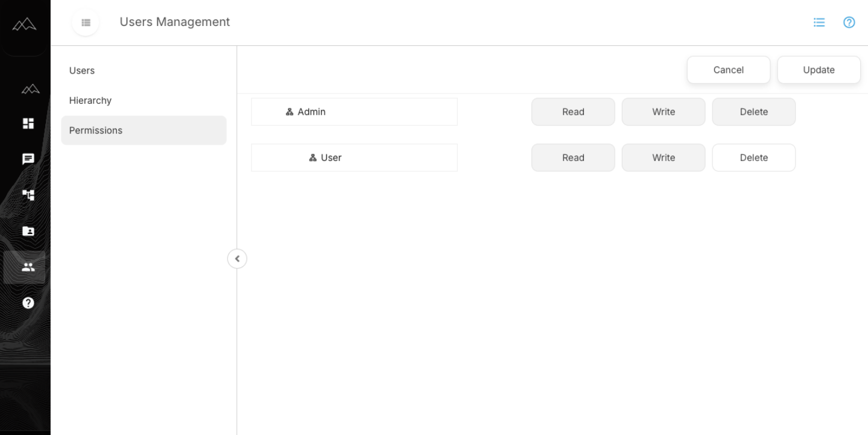
Task: Click the Users Management title text
Action: (175, 22)
